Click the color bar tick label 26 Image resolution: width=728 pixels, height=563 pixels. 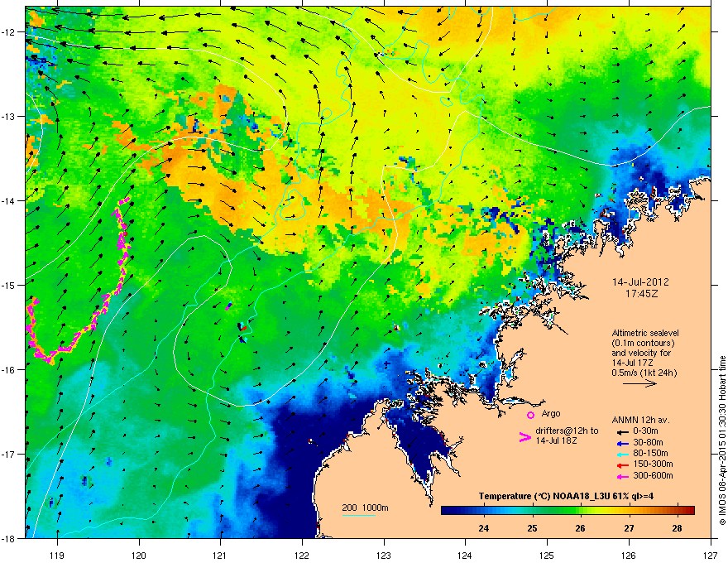pos(581,528)
